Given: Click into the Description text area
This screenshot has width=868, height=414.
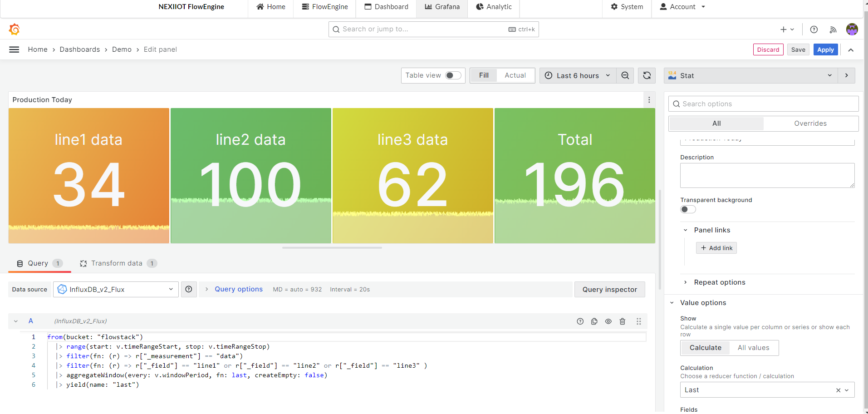Looking at the screenshot, I should 767,176.
